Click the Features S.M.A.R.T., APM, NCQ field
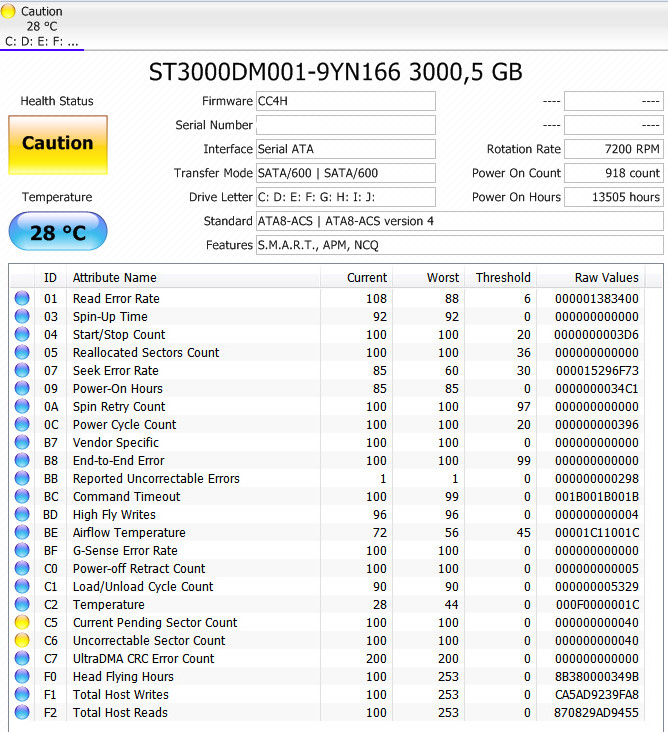The image size is (668, 732). point(459,245)
